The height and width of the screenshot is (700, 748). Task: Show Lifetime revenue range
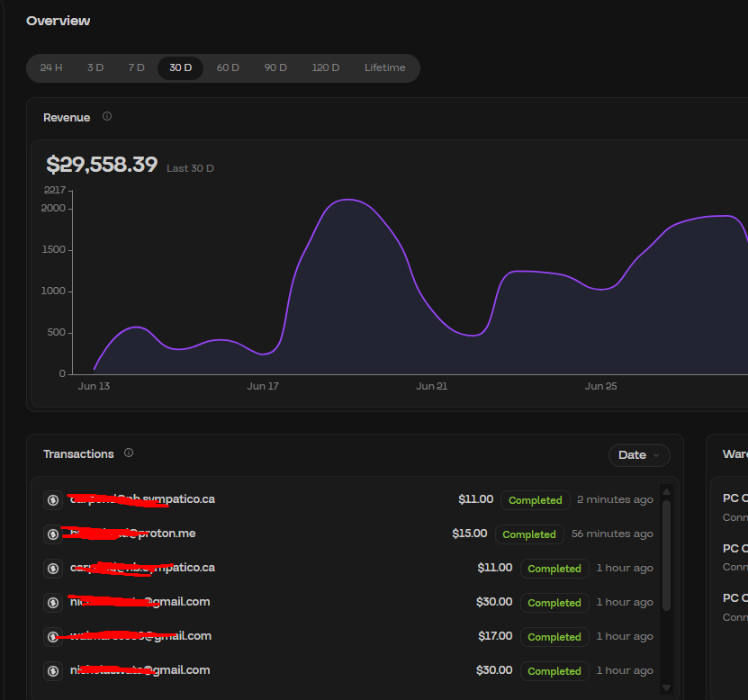pos(385,67)
